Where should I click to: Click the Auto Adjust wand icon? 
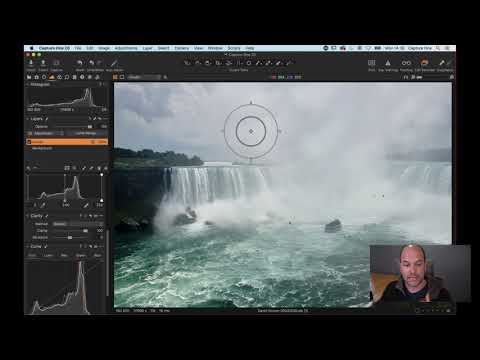114,63
